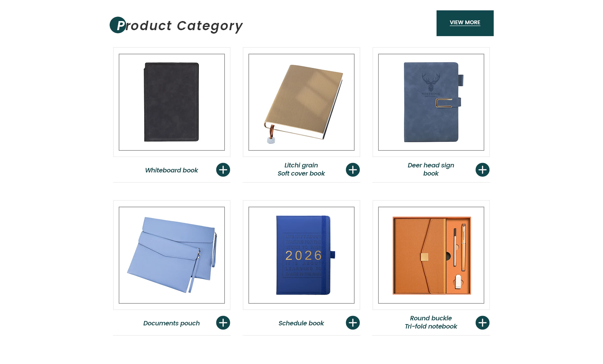Viewport: 603px width, 364px height.
Task: View the black whiteboard book image
Action: (172, 102)
